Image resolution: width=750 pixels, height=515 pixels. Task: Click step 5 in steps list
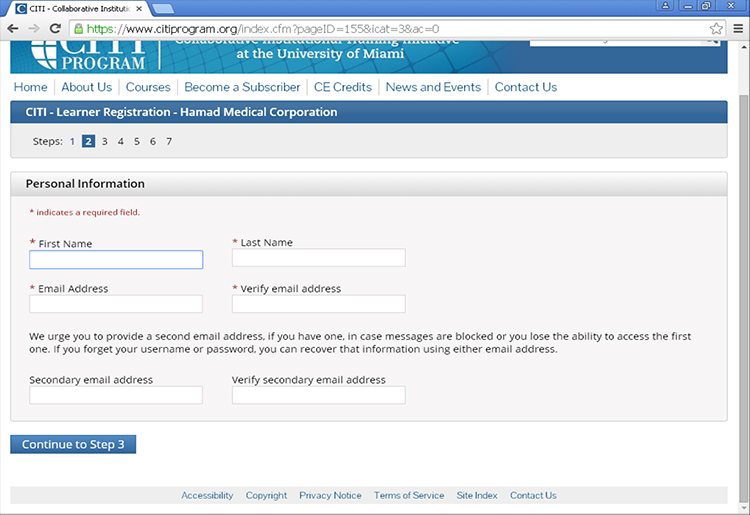tap(137, 141)
